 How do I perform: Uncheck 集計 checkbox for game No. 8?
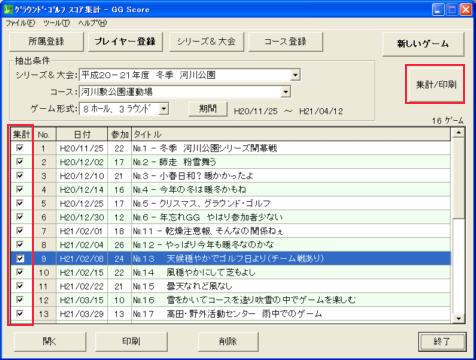[x=20, y=245]
